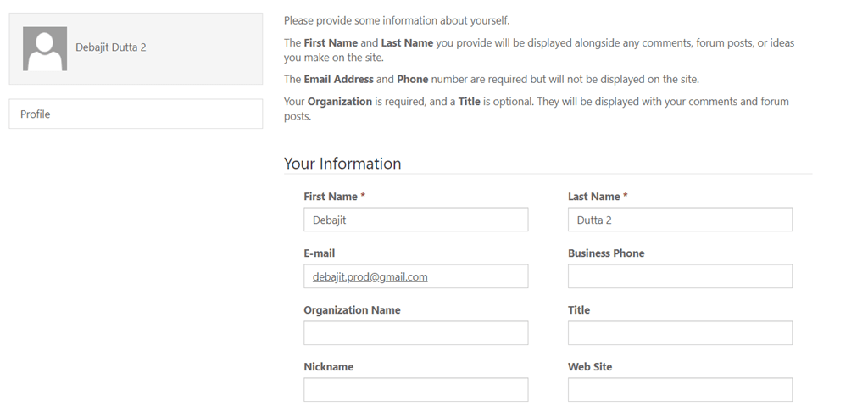Screen dimensions: 868x412
Task: Click the Nickname field label
Action: [x=329, y=367]
